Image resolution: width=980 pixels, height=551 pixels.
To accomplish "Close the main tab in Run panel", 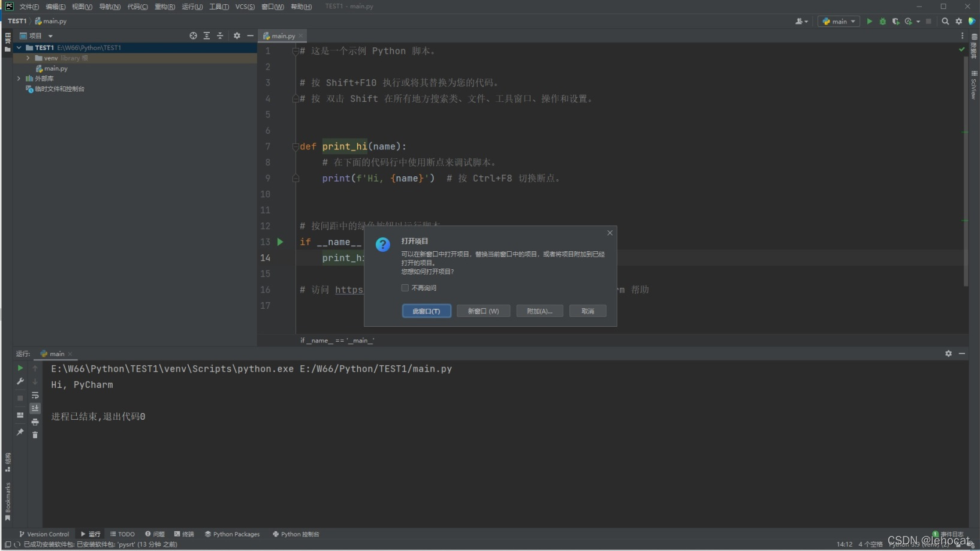I will (x=70, y=354).
